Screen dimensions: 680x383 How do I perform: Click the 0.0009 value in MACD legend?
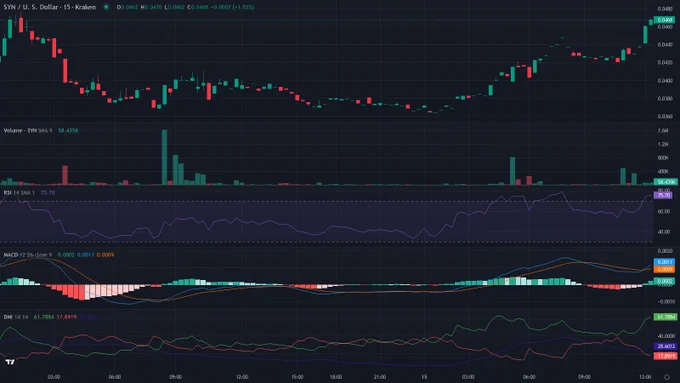pos(105,255)
